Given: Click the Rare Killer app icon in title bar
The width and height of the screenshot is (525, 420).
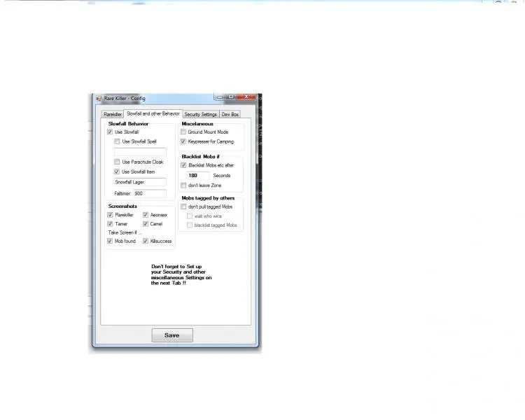Looking at the screenshot, I should pyautogui.click(x=99, y=99).
